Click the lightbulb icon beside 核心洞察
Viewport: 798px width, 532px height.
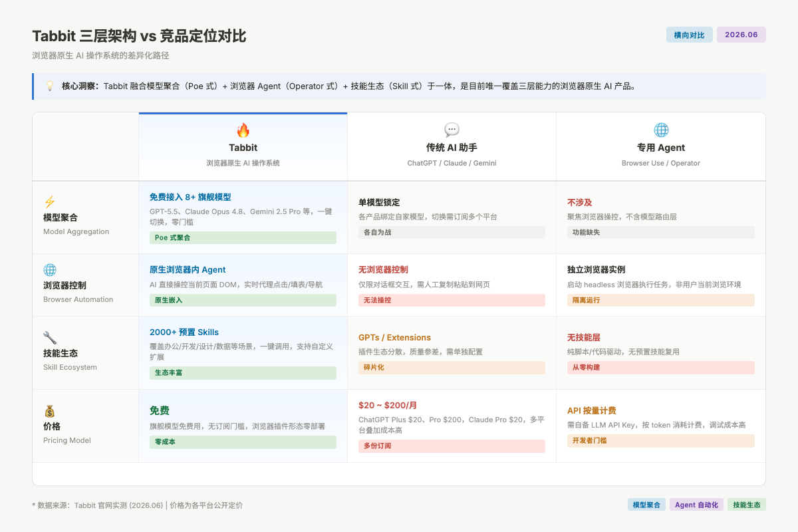50,86
